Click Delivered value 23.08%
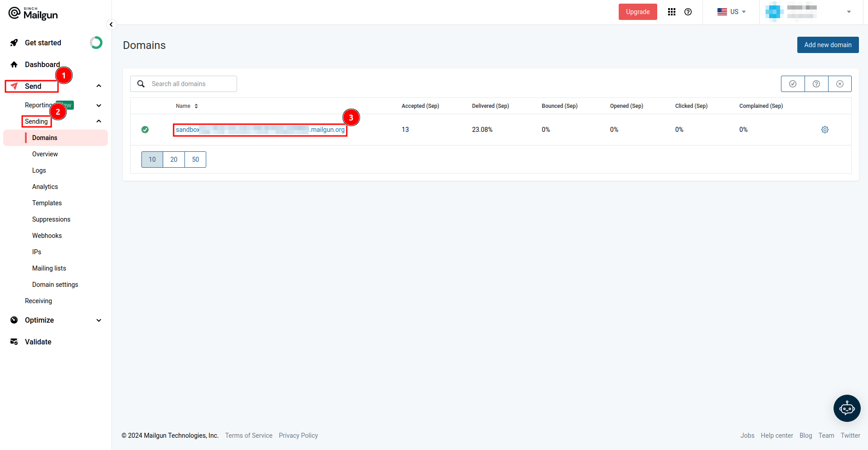868x450 pixels. coord(482,130)
